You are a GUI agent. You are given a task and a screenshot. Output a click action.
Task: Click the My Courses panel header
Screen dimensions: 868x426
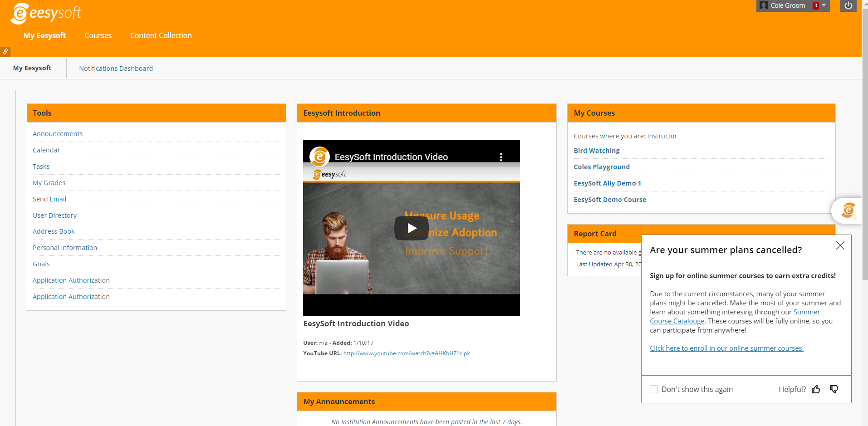point(701,113)
